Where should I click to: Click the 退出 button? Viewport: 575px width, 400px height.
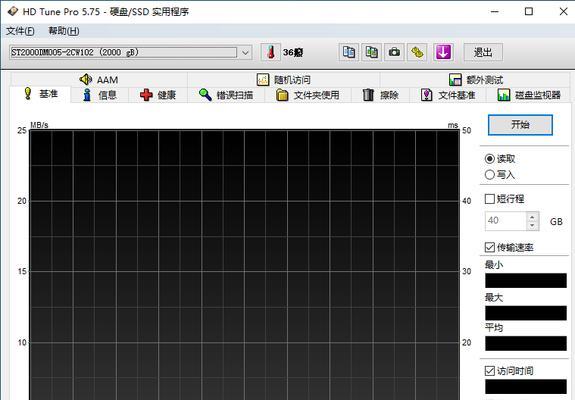coord(483,52)
